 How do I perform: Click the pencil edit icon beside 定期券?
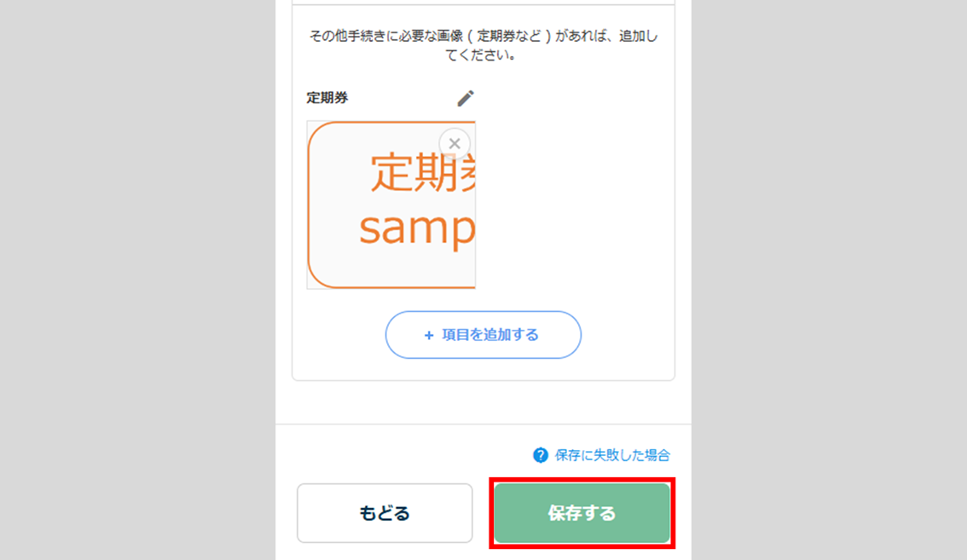tap(465, 98)
